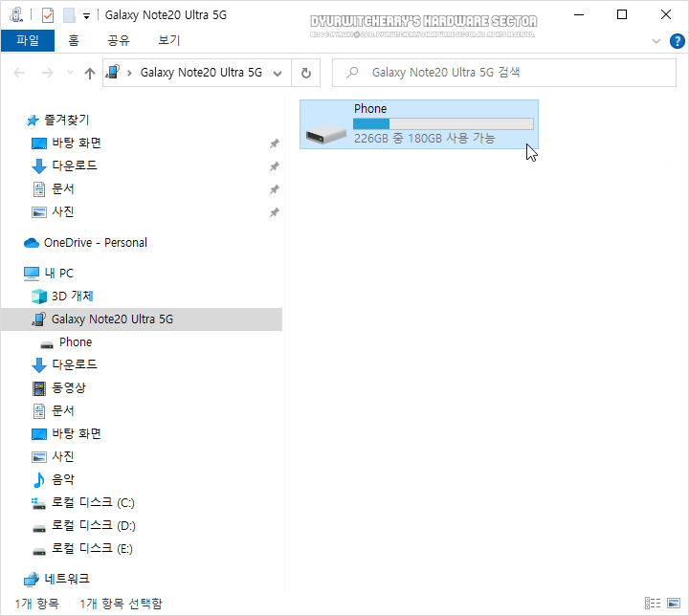Select 즐겨찾기 in the navigation pane
This screenshot has height=616, width=689.
tap(66, 120)
